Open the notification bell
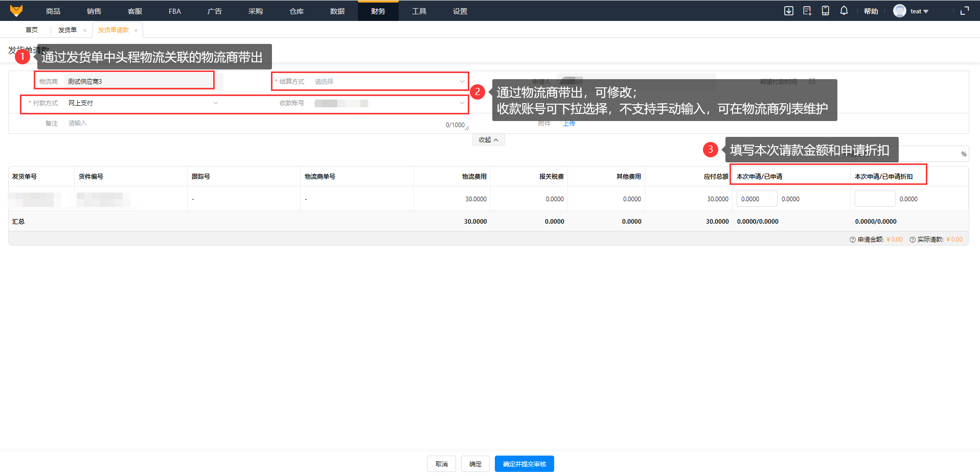This screenshot has height=476, width=980. click(x=844, y=11)
